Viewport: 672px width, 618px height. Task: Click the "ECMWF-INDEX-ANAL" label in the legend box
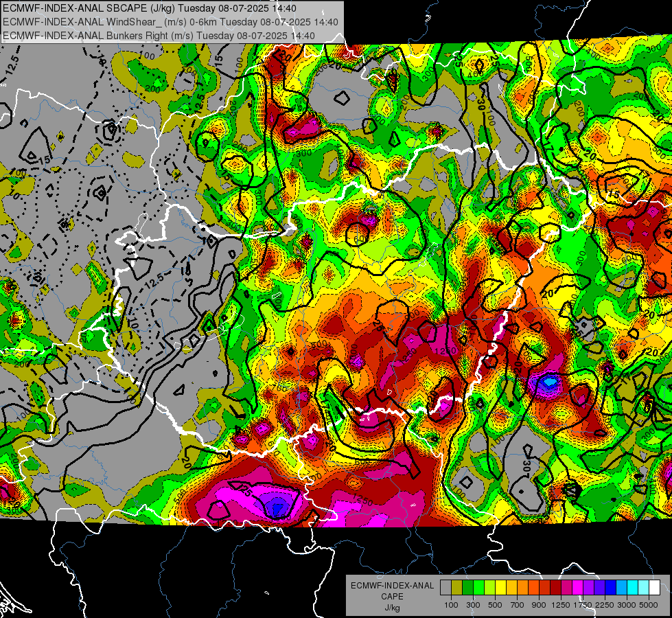click(x=392, y=586)
